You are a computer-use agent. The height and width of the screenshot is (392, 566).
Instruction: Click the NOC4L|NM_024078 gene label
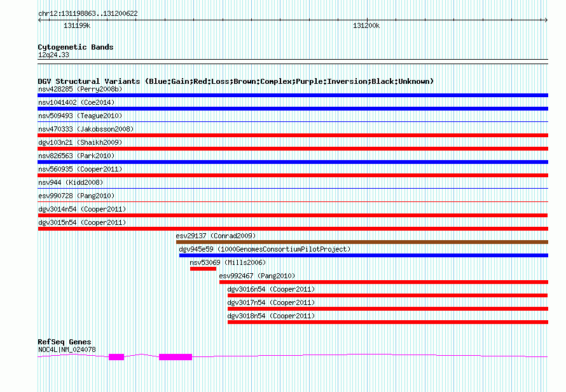(x=67, y=349)
